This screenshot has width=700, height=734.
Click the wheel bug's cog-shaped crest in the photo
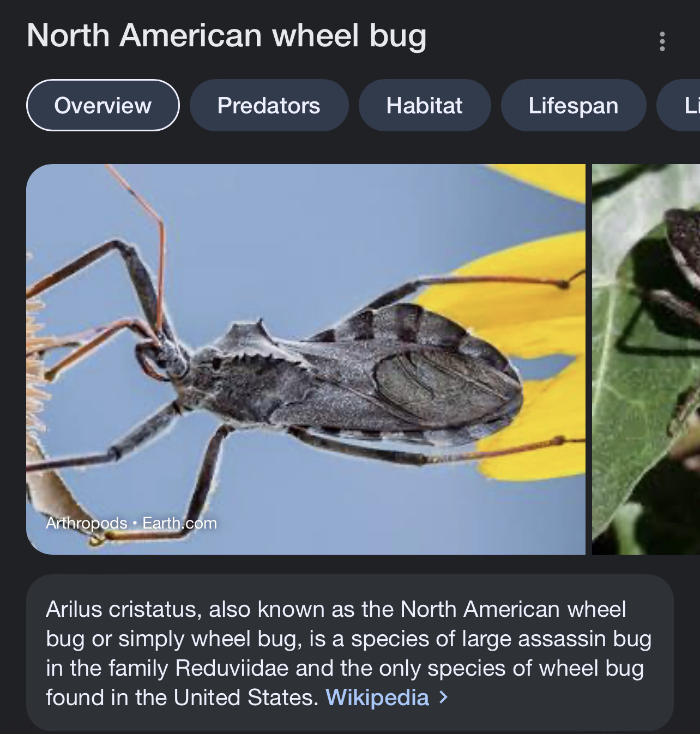[251, 341]
